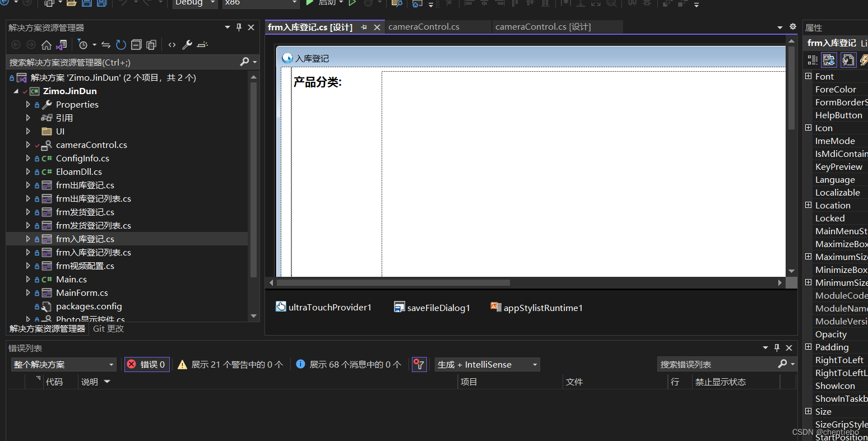Show Properties page icon in Properties panel
Screen dimensions: 868x441
pyautogui.click(x=848, y=60)
